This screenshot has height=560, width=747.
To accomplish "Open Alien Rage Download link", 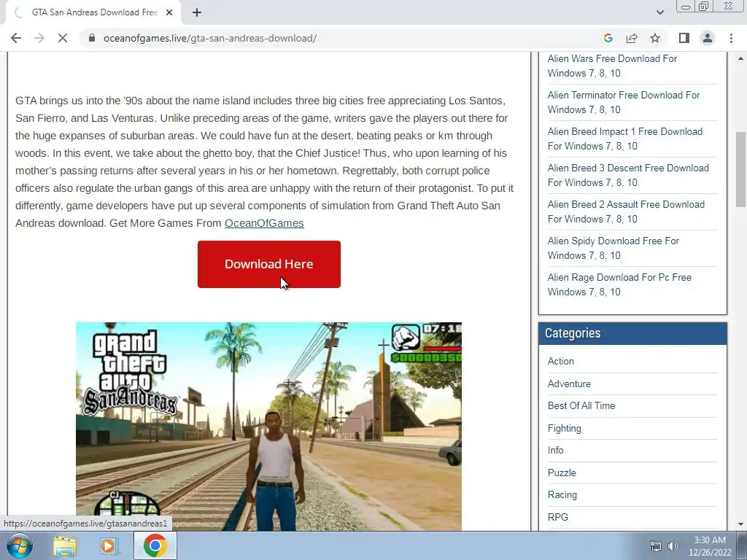I will (619, 284).
